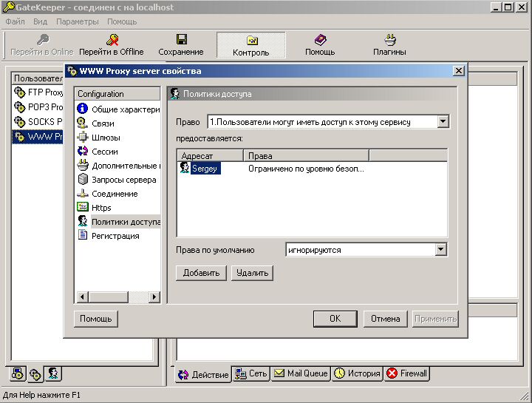Select FTP Proxy service in list
Screen dimensions: 532x403
click(38, 92)
